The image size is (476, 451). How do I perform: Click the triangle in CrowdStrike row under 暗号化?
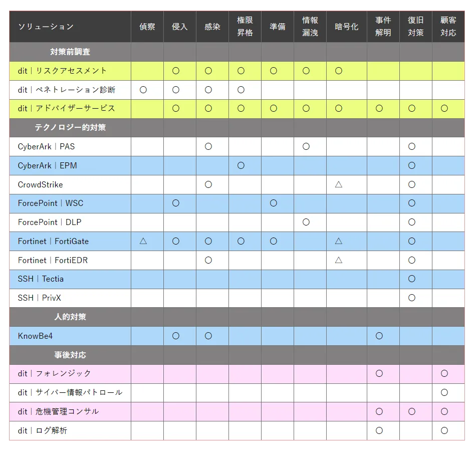coord(339,184)
